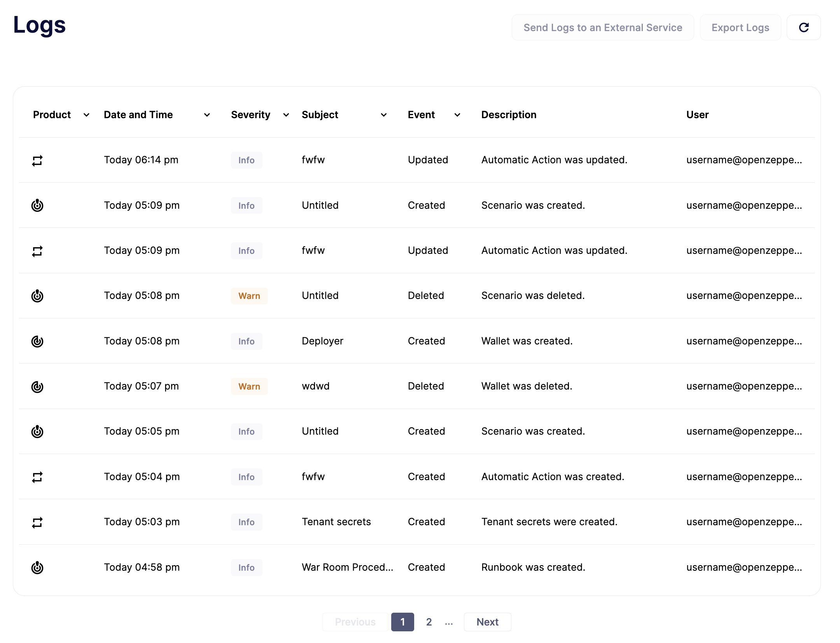
Task: Click the product icon beside Tenant secrets entry
Action: [x=37, y=522]
